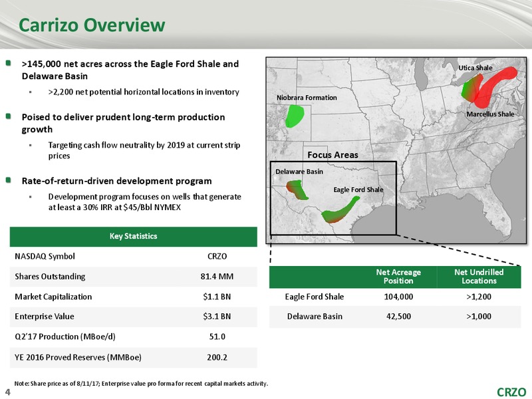Click the '42,500' acreage cell
532x399 pixels.
point(398,317)
